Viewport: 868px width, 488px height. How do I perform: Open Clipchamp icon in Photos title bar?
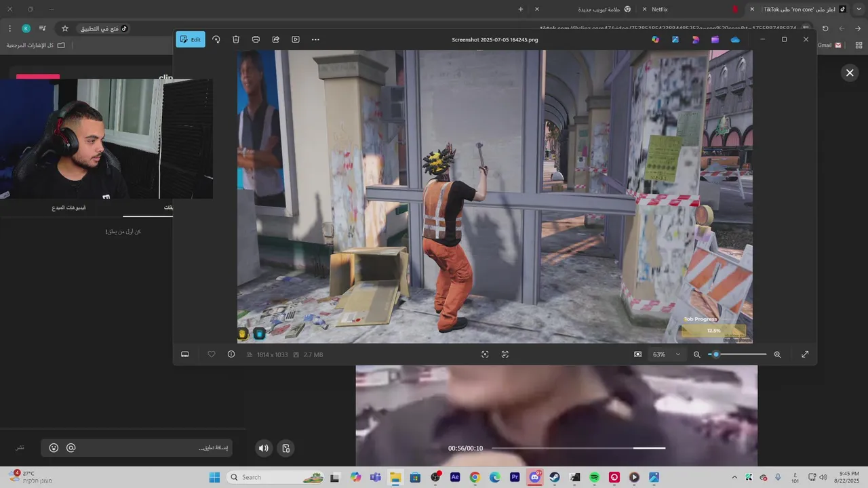(x=715, y=39)
